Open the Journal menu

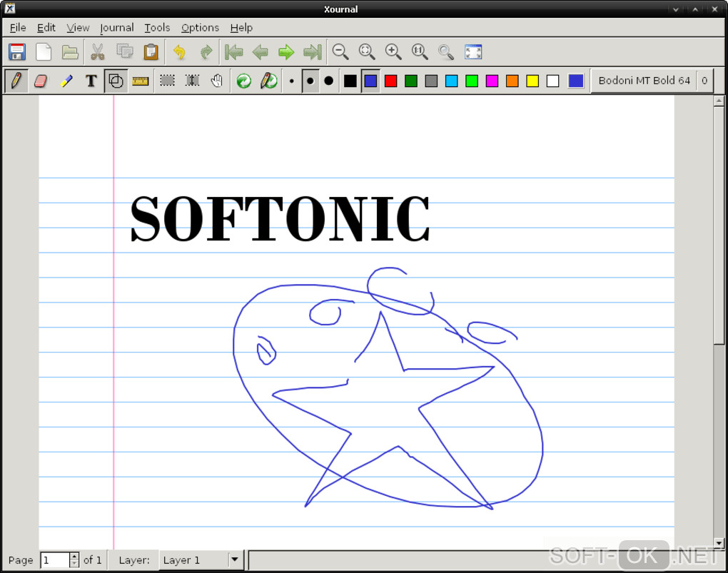(116, 28)
